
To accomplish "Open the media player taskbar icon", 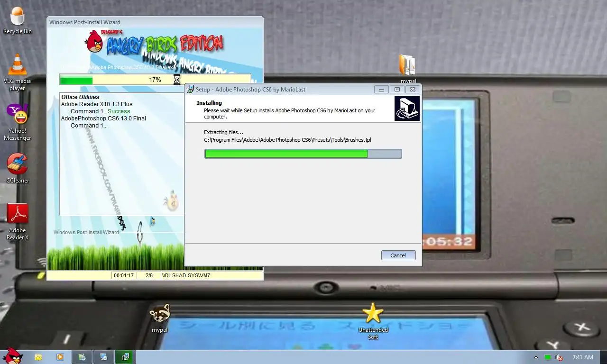I will (60, 357).
